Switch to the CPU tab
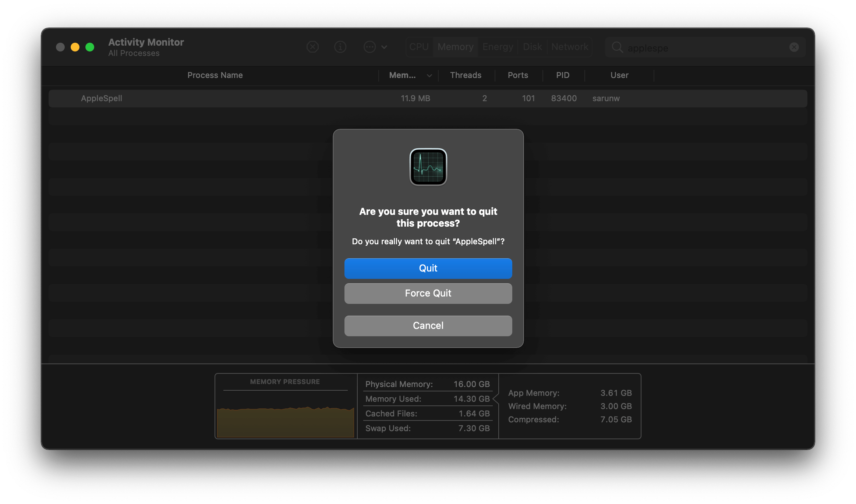Screen dimensions: 856x504 (419, 47)
